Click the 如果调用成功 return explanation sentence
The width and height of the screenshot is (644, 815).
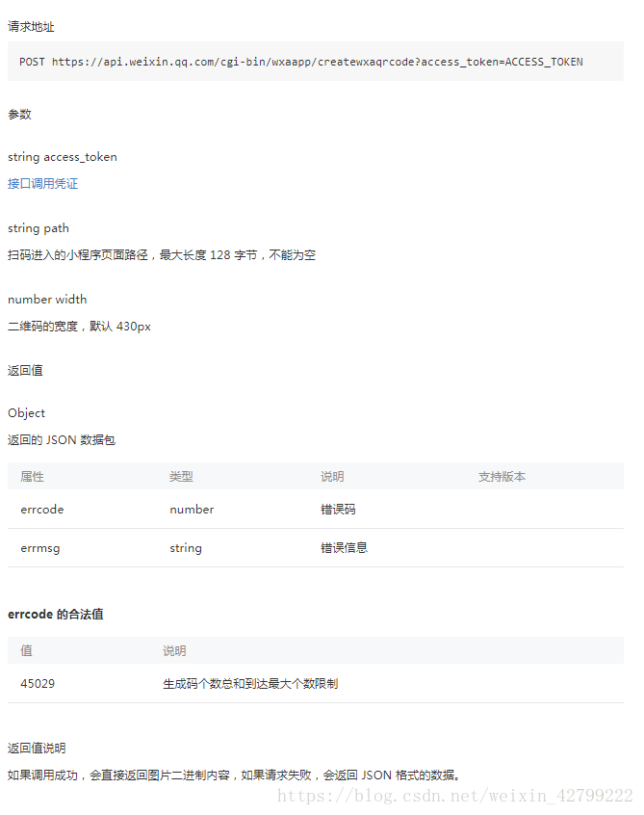(234, 776)
